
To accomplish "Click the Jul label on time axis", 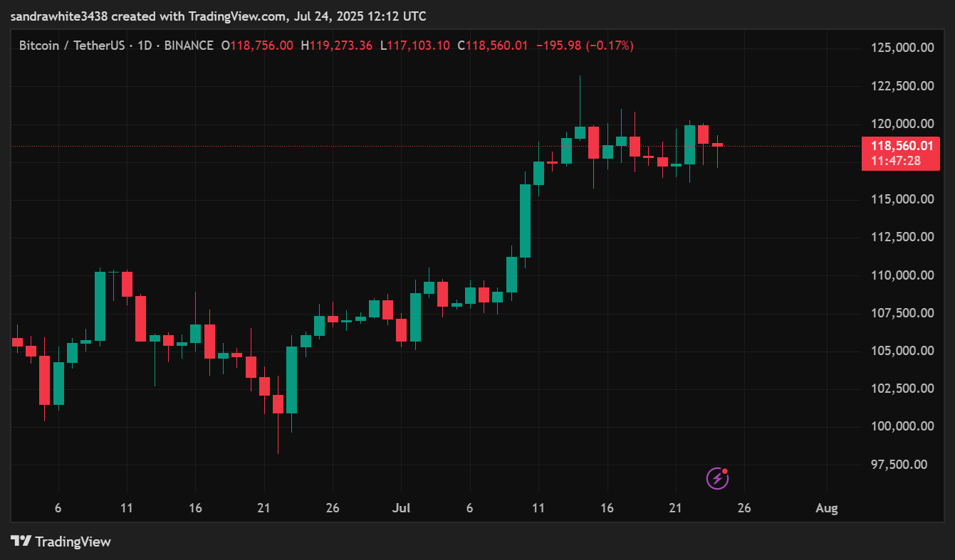I will tap(402, 509).
